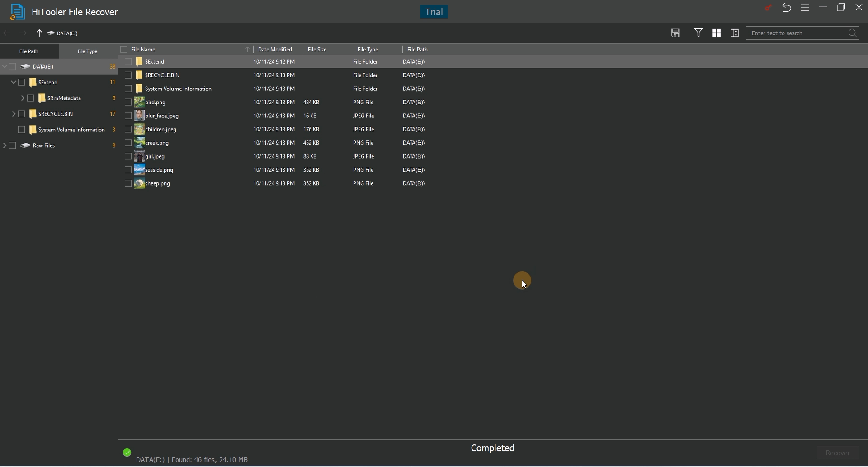Expand the Raw Files node
The image size is (868, 467).
(5, 145)
